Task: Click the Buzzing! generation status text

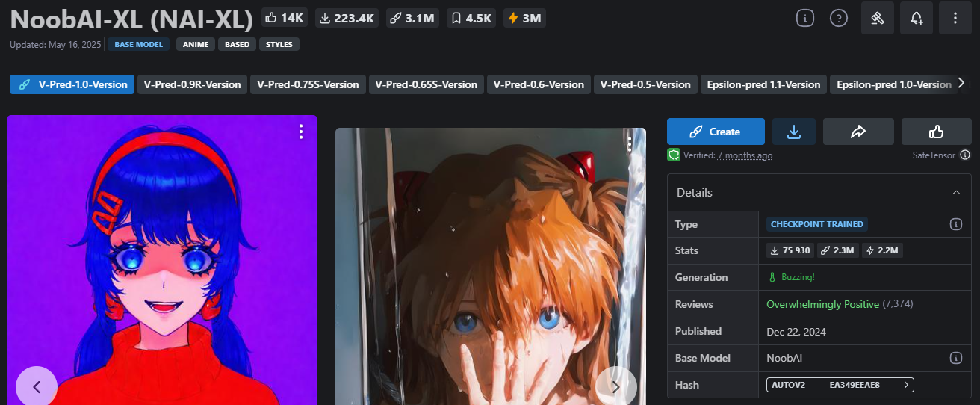Action: pyautogui.click(x=798, y=277)
